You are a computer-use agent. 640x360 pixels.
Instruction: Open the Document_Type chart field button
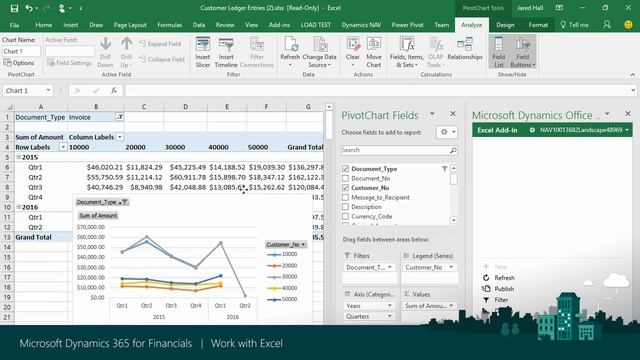click(x=102, y=202)
